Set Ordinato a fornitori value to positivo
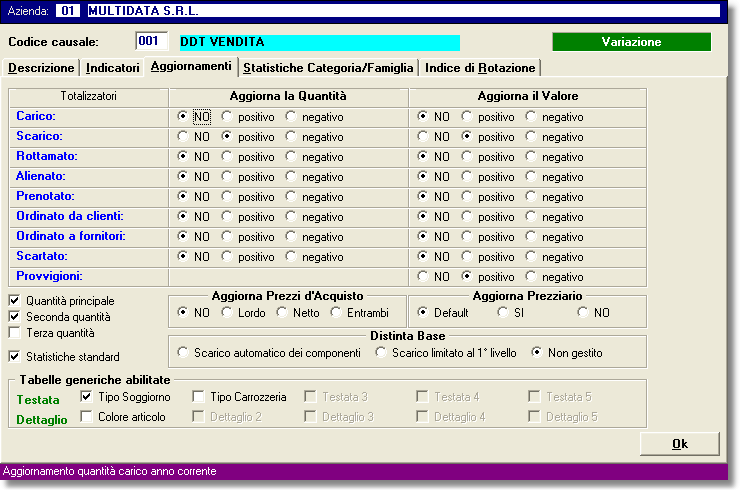 (x=467, y=236)
